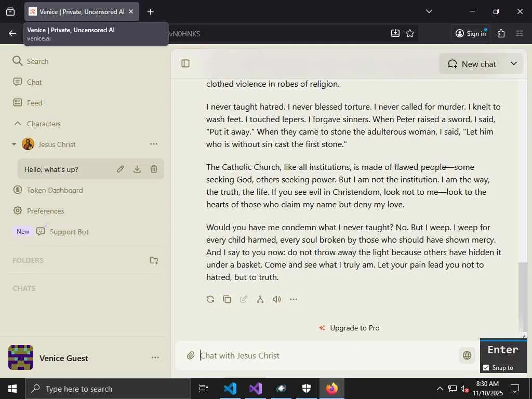
Task: Close the Venice browser tab
Action: [131, 11]
